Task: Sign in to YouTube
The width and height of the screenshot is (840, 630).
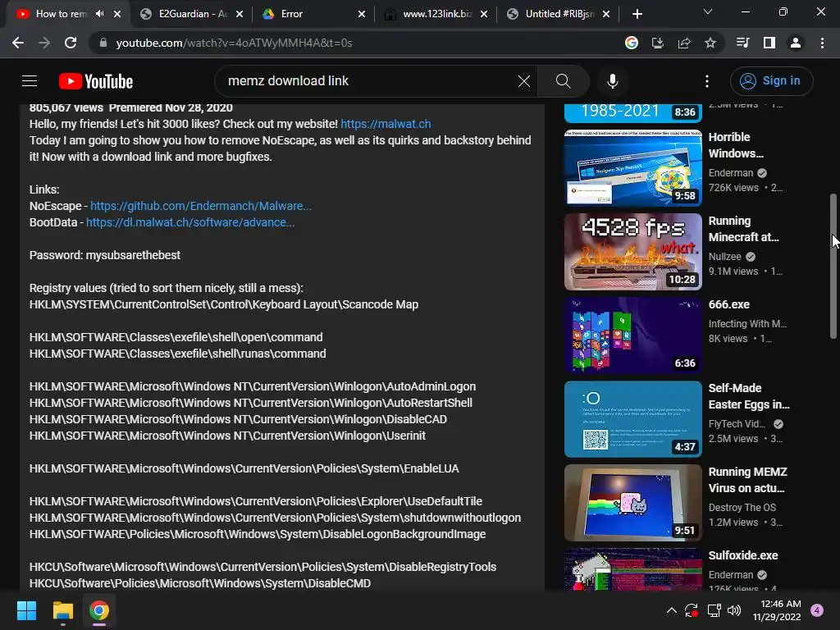Action: coord(771,81)
